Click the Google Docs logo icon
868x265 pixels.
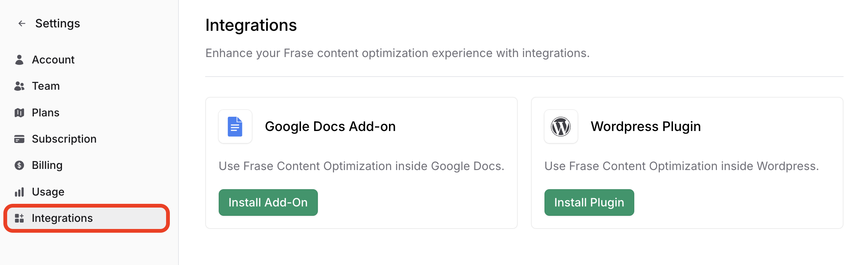[x=235, y=126]
